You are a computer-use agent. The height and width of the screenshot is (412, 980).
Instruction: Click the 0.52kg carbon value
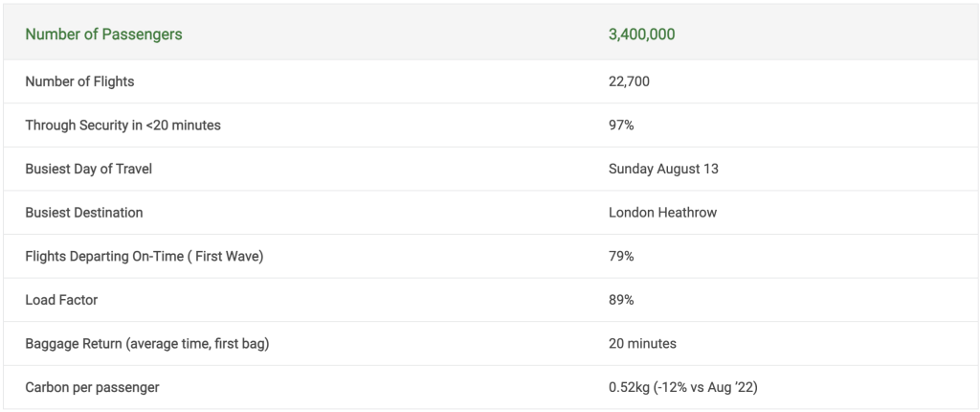683,388
